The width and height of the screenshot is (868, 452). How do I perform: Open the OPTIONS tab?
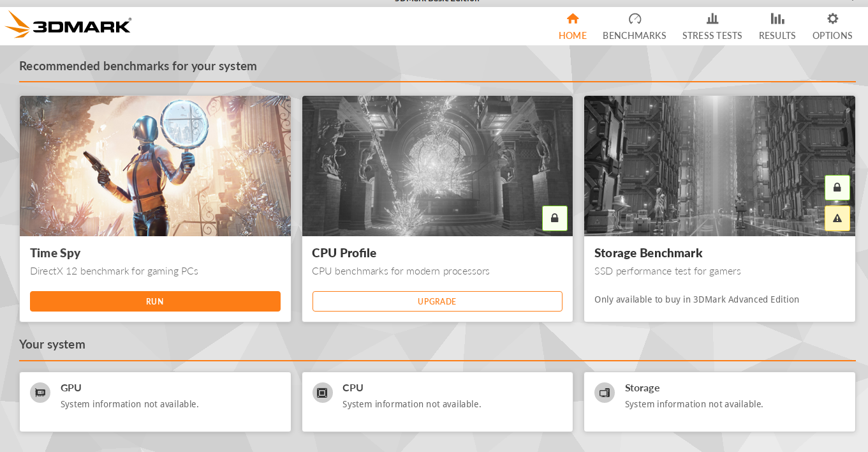832,36
